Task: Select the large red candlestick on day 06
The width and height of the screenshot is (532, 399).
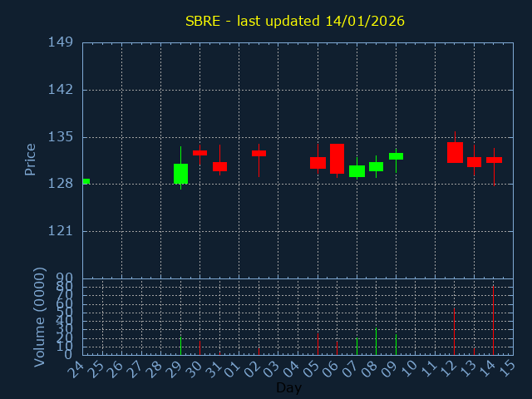Action: click(337, 159)
